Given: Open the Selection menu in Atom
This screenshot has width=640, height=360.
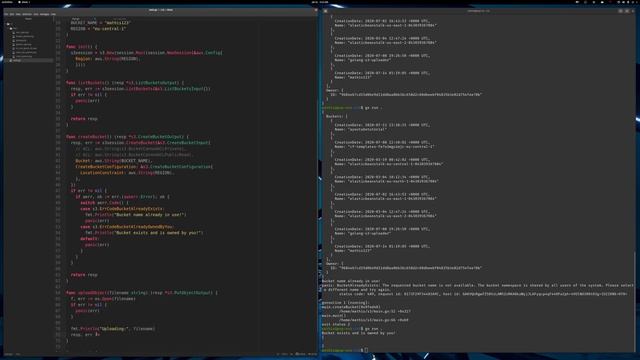Looking at the screenshot, I should pos(27,14).
